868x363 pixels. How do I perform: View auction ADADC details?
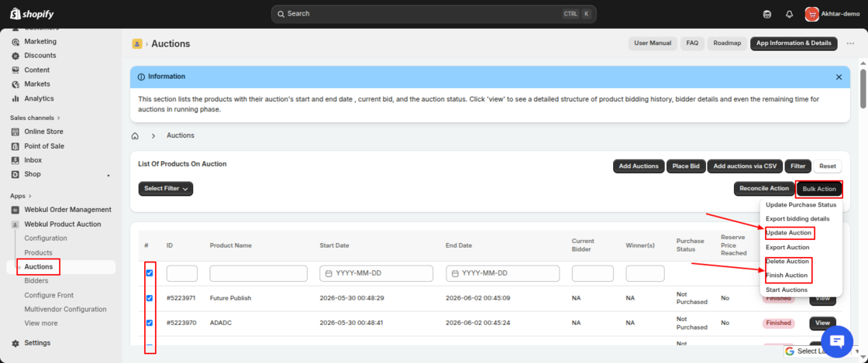point(822,324)
